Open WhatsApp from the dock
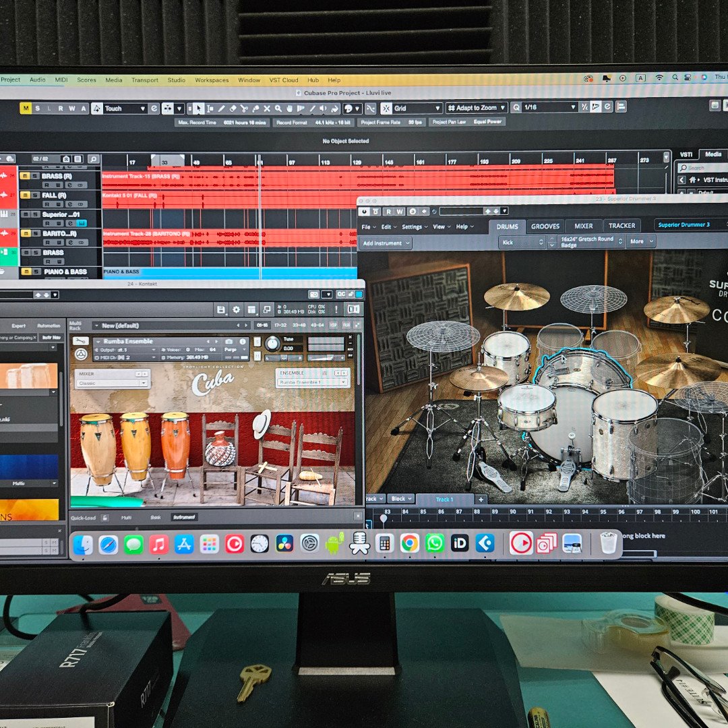Viewport: 728px width, 728px height. coord(435,543)
